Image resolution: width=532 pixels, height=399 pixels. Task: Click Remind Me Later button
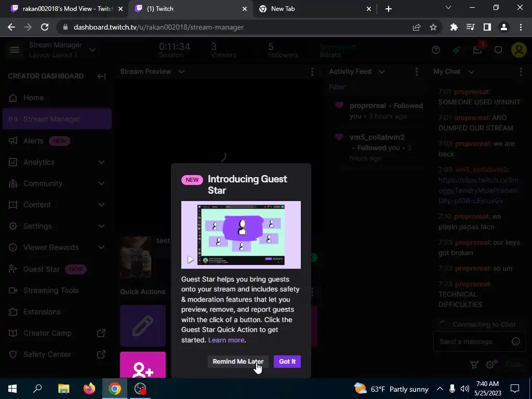[238, 362]
